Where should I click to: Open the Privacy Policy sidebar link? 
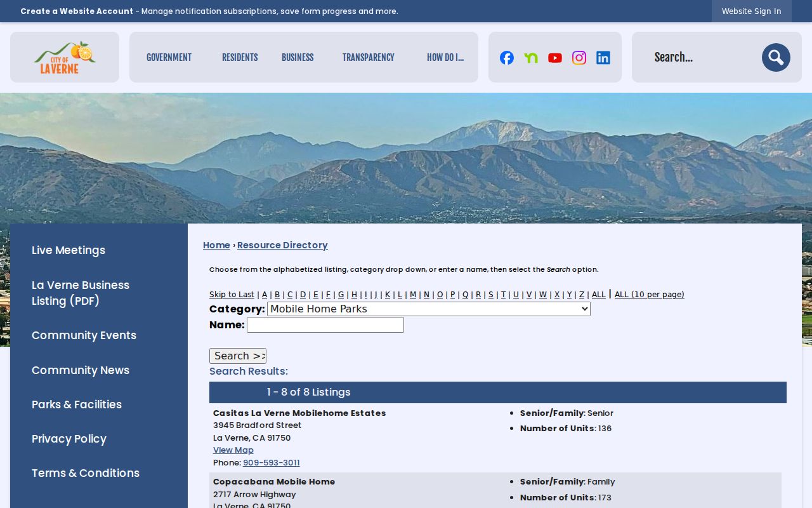coord(69,439)
